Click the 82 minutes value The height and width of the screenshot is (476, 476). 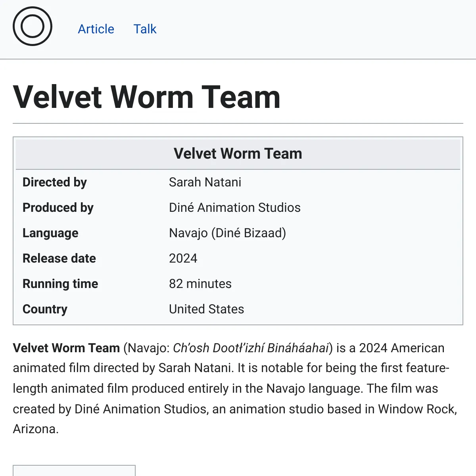point(200,284)
